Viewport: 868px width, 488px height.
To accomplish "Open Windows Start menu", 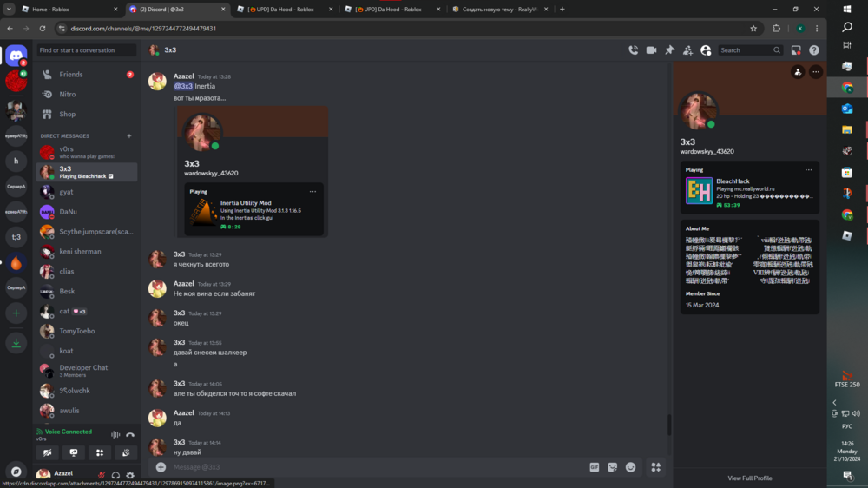I will pos(847,9).
